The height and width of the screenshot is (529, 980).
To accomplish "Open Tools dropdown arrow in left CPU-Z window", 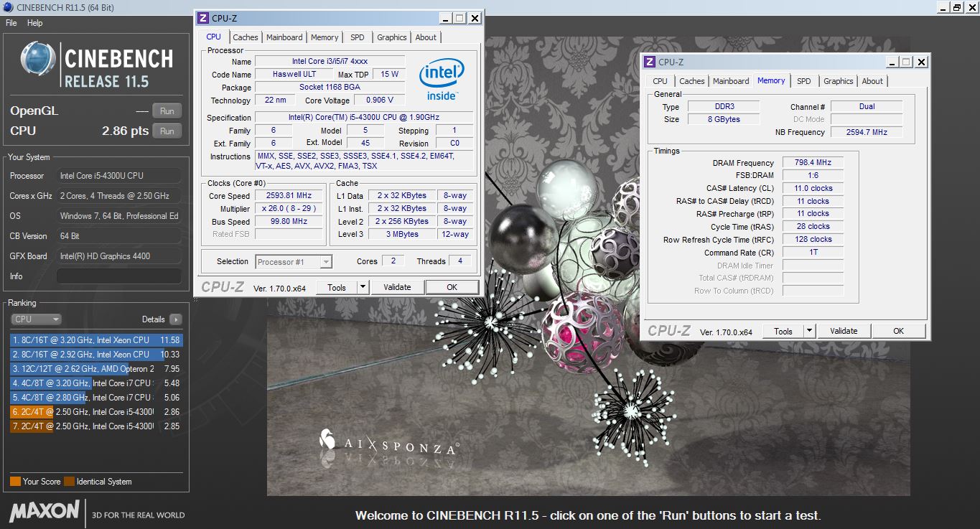I will click(363, 287).
